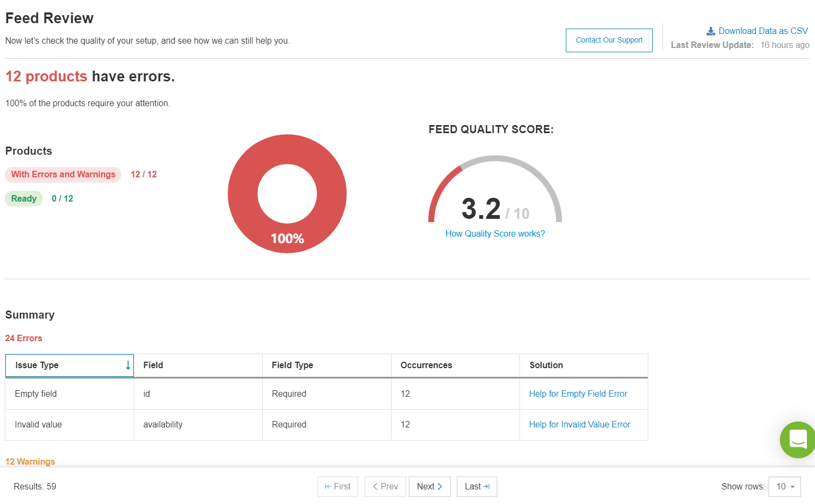Image resolution: width=815 pixels, height=504 pixels.
Task: Open the Show rows dropdown
Action: [x=785, y=487]
